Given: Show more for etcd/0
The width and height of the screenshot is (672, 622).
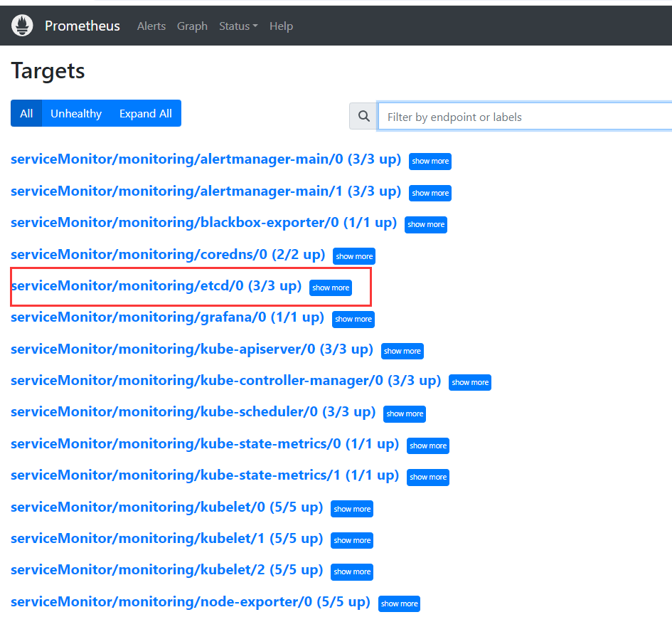Looking at the screenshot, I should [331, 288].
